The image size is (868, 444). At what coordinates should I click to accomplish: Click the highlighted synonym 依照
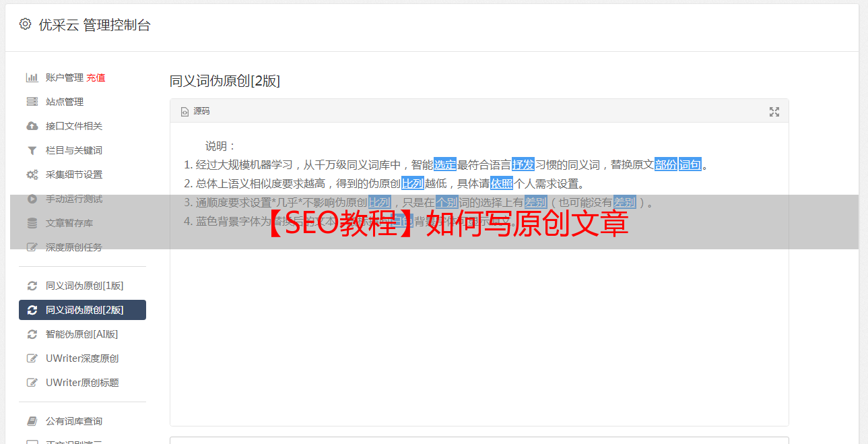pos(502,183)
